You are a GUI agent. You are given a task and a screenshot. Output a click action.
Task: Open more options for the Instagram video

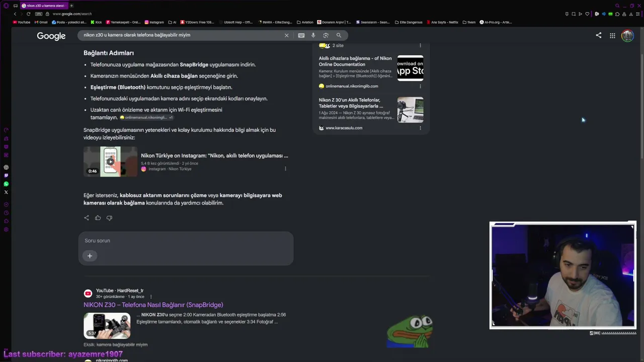pyautogui.click(x=285, y=169)
